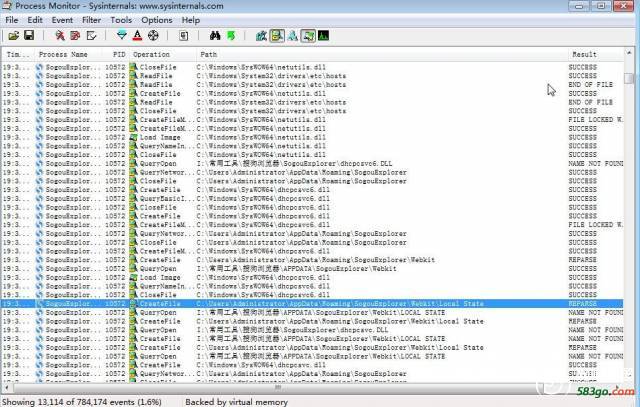This screenshot has height=407, width=640.
Task: Click the Process Name column header
Action: pyautogui.click(x=68, y=54)
